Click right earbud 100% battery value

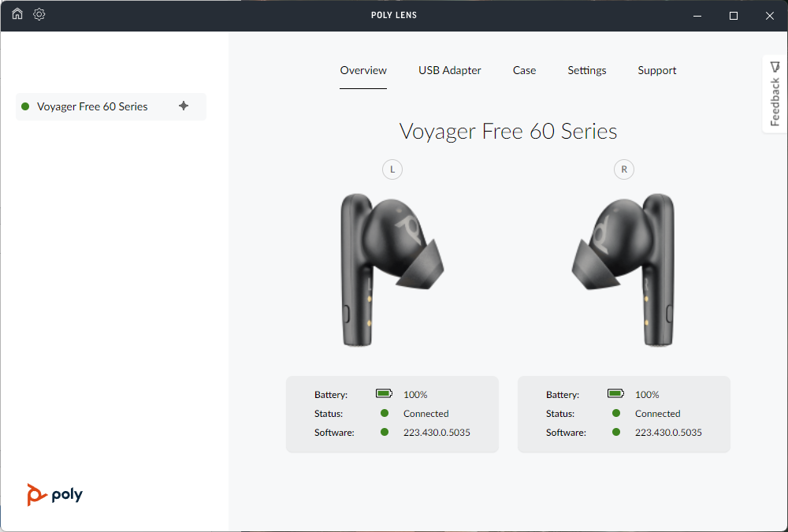pos(647,395)
